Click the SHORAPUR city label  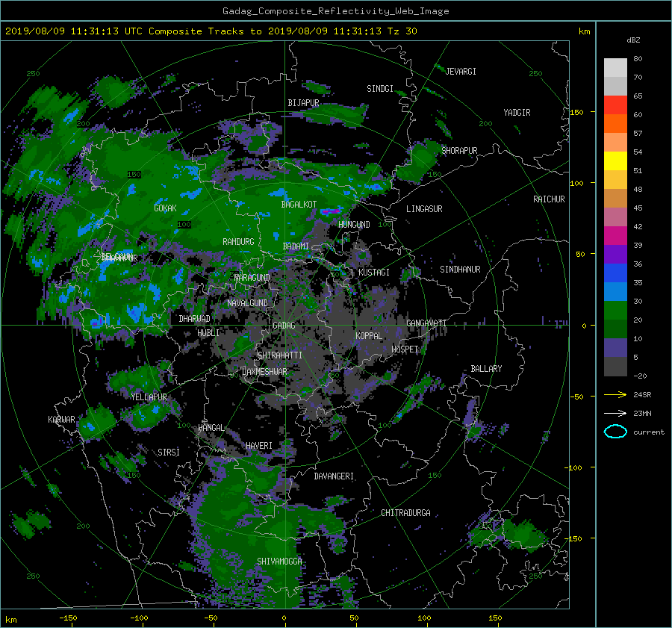(459, 151)
